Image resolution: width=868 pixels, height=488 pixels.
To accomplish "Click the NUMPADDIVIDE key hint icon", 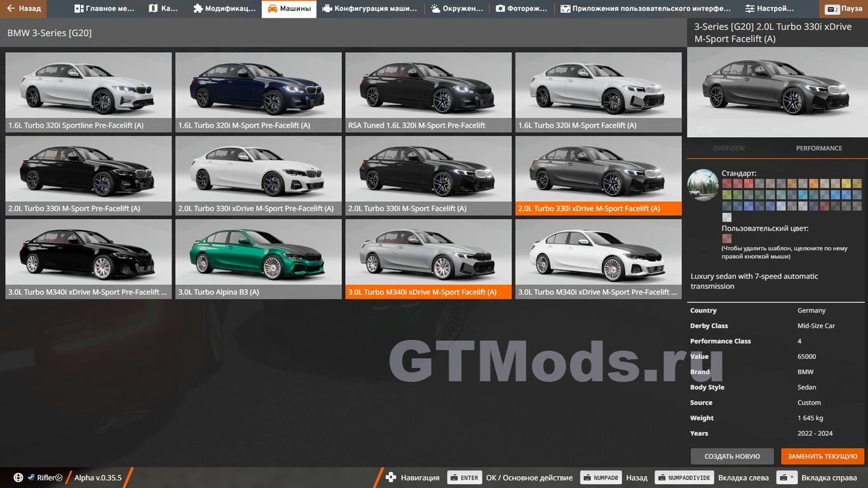I will 684,478.
